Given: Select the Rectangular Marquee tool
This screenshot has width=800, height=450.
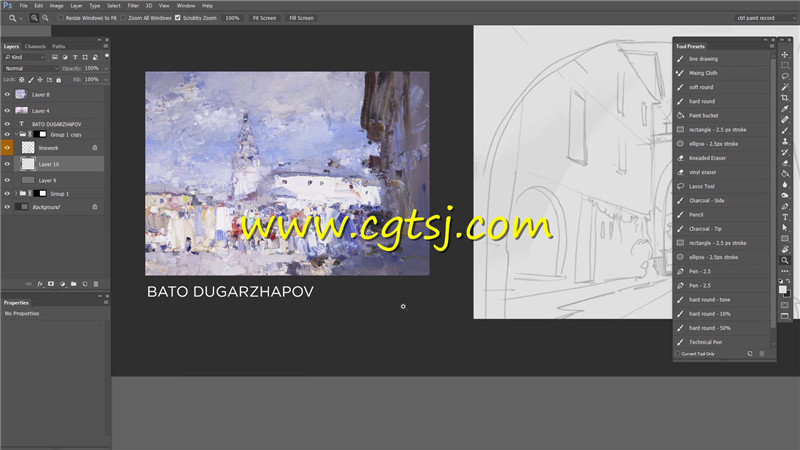Looking at the screenshot, I should click(x=785, y=65).
